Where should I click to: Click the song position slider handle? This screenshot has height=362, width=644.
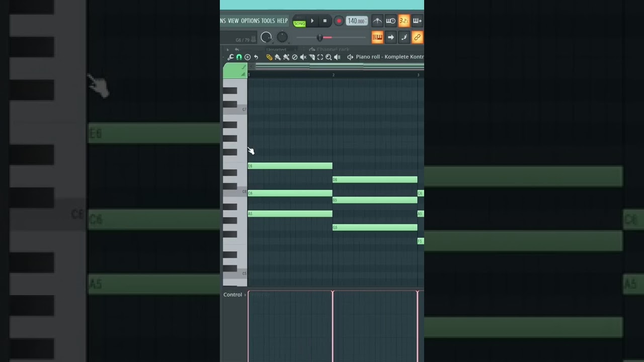[319, 38]
